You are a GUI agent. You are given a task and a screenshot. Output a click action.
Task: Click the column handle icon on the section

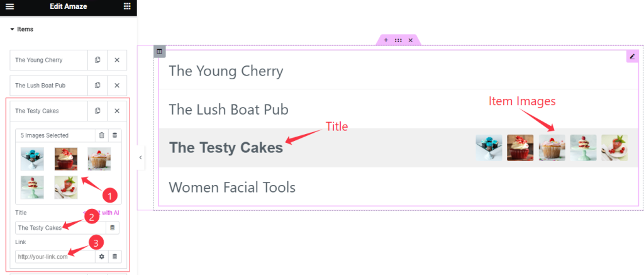159,52
